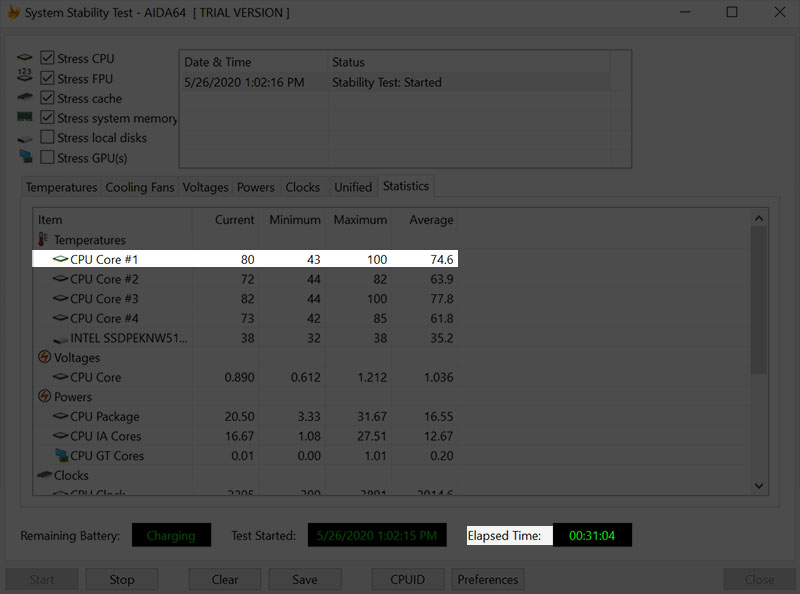Click the window minimize button
Image resolution: width=800 pixels, height=594 pixels.
point(685,12)
